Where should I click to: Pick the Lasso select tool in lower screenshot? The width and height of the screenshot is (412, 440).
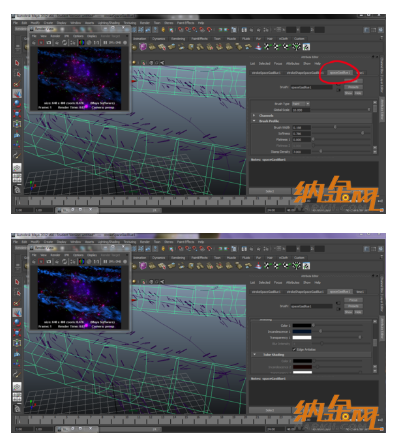17,292
